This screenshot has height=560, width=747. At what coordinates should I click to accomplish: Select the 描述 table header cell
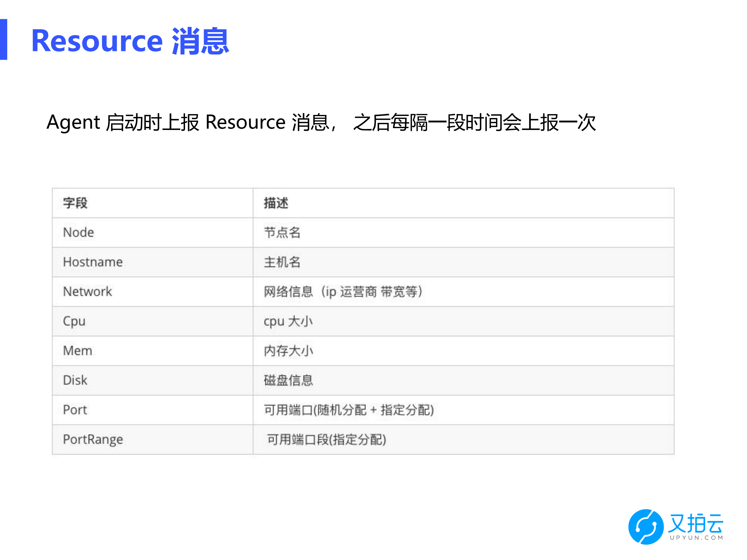click(275, 203)
